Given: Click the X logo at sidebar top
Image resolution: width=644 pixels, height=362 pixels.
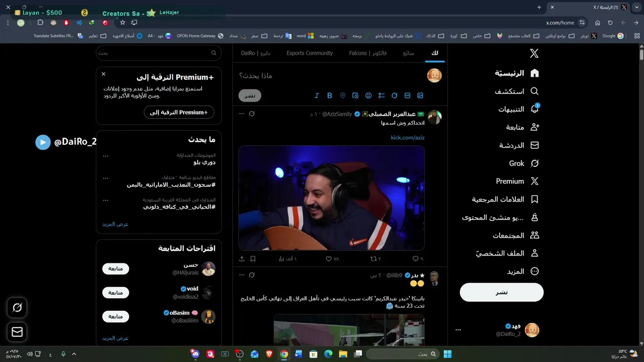Looking at the screenshot, I should pyautogui.click(x=534, y=53).
